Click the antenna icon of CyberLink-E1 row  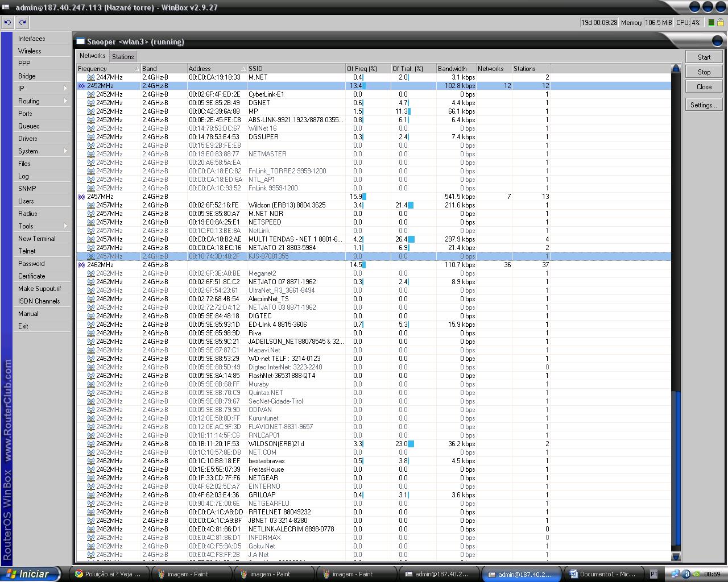90,94
